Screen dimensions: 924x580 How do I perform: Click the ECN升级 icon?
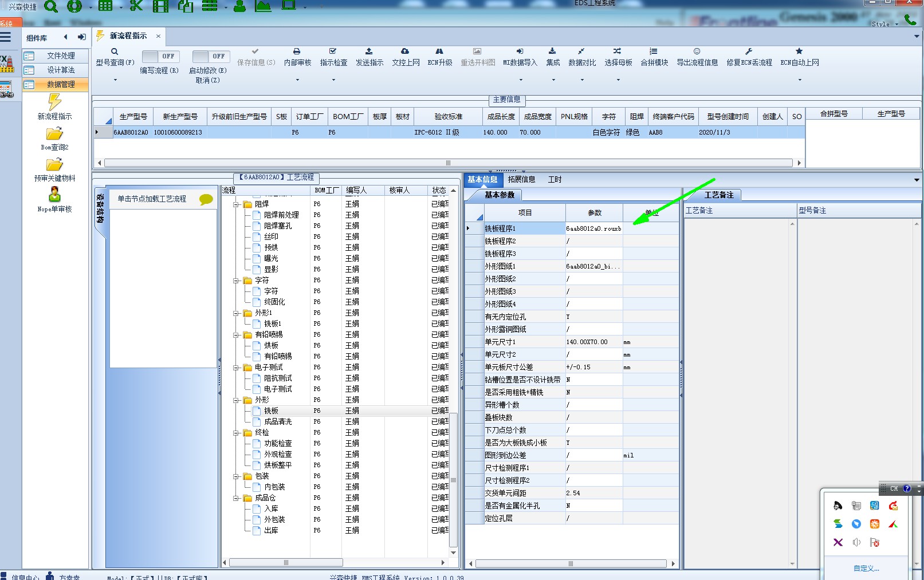tap(439, 51)
